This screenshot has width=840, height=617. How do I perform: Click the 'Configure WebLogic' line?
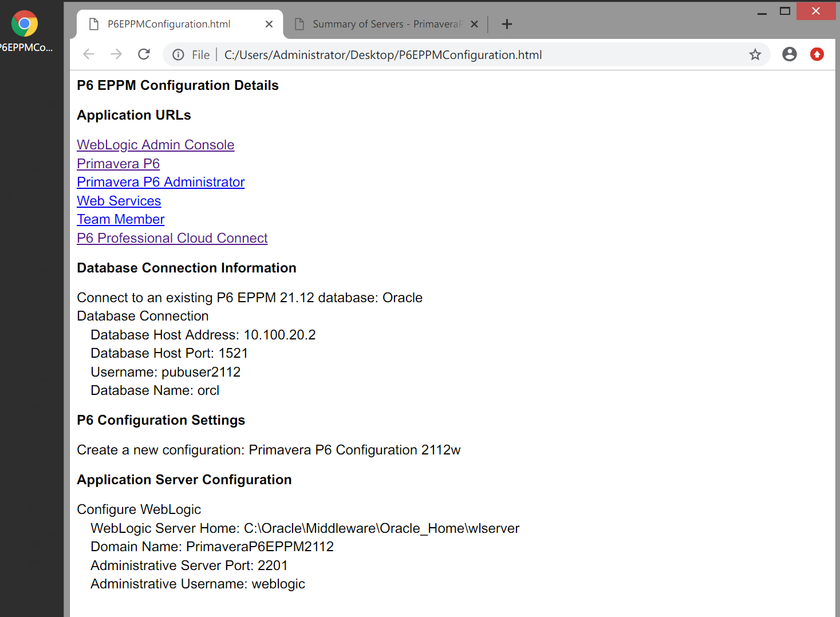click(139, 509)
